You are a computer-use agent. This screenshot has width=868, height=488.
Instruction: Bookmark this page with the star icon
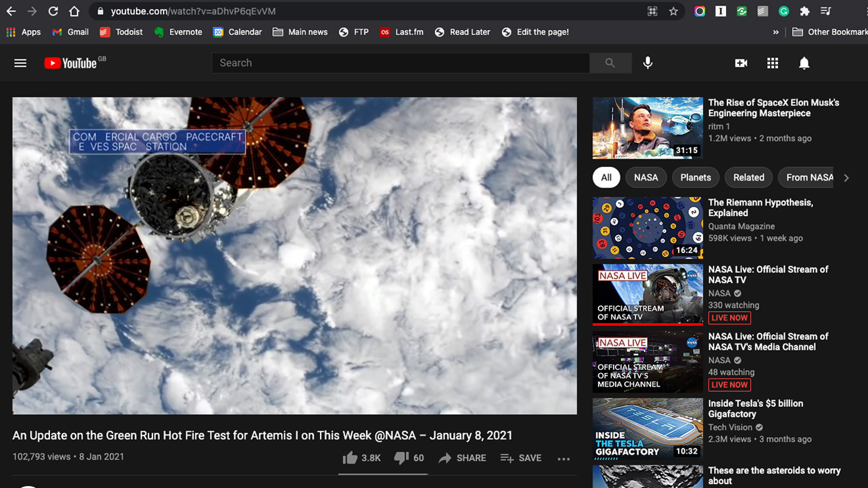[x=673, y=11]
